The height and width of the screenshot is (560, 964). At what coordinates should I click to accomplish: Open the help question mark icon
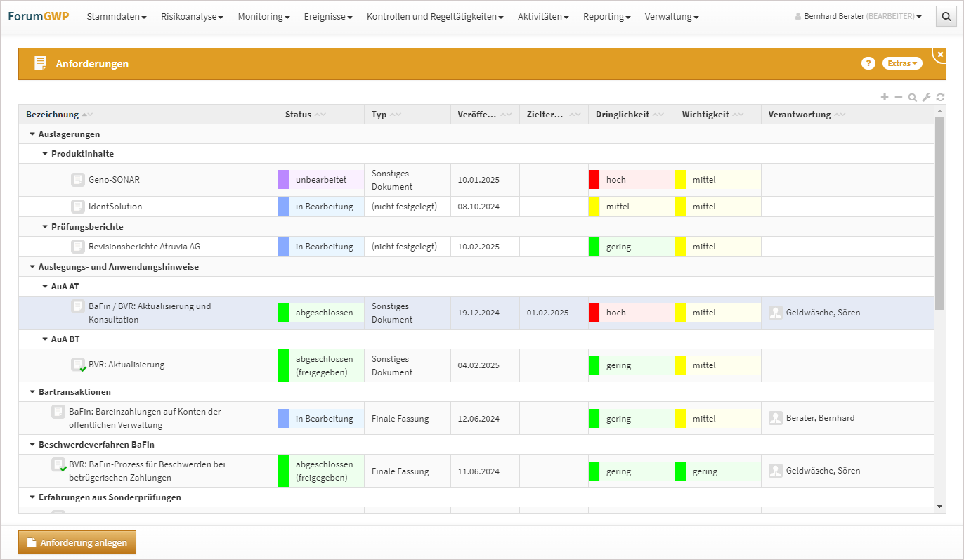(868, 63)
